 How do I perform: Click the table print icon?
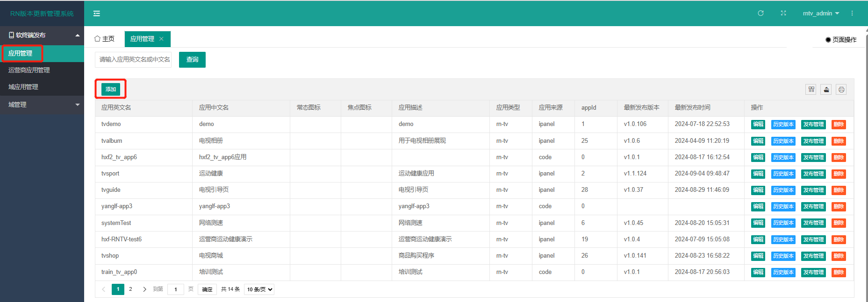coord(841,89)
